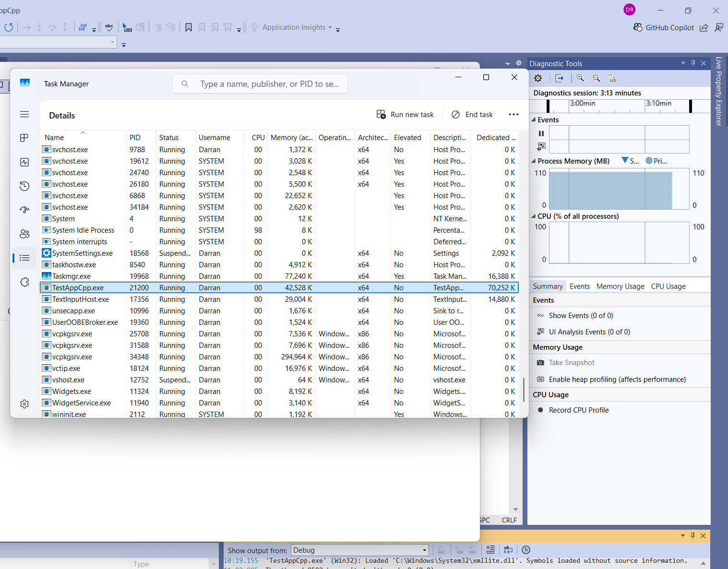
Task: Select System Idle Process row
Action: [279, 230]
